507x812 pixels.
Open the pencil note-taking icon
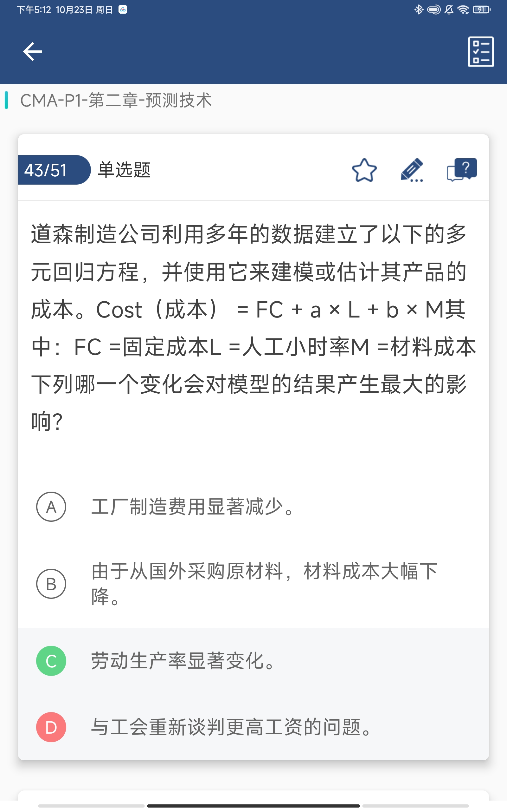coord(412,170)
